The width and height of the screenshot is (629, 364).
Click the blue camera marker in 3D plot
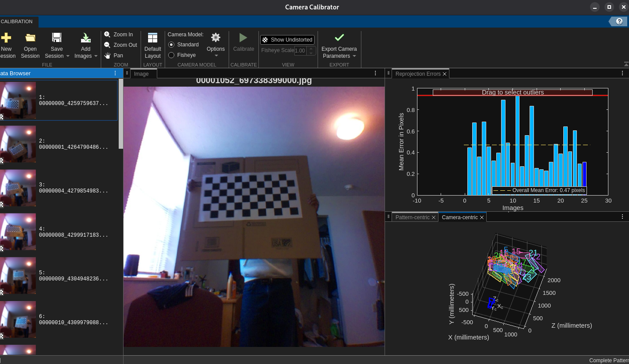(492, 303)
